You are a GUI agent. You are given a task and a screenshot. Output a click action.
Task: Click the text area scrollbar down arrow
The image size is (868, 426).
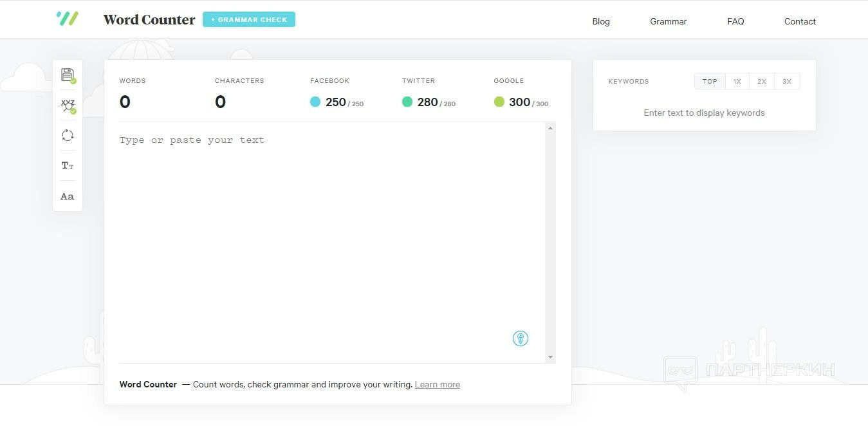[550, 357]
